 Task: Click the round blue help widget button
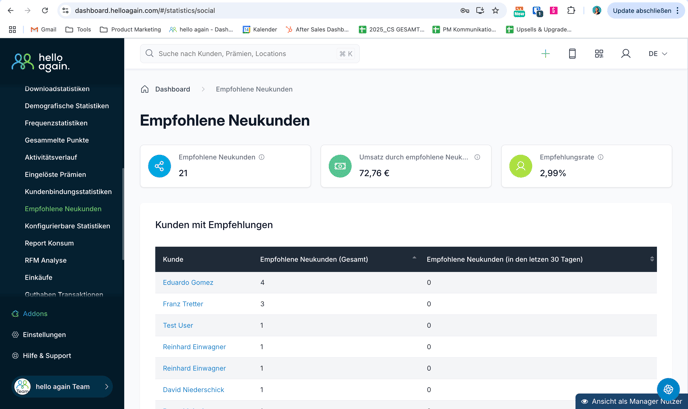(668, 389)
